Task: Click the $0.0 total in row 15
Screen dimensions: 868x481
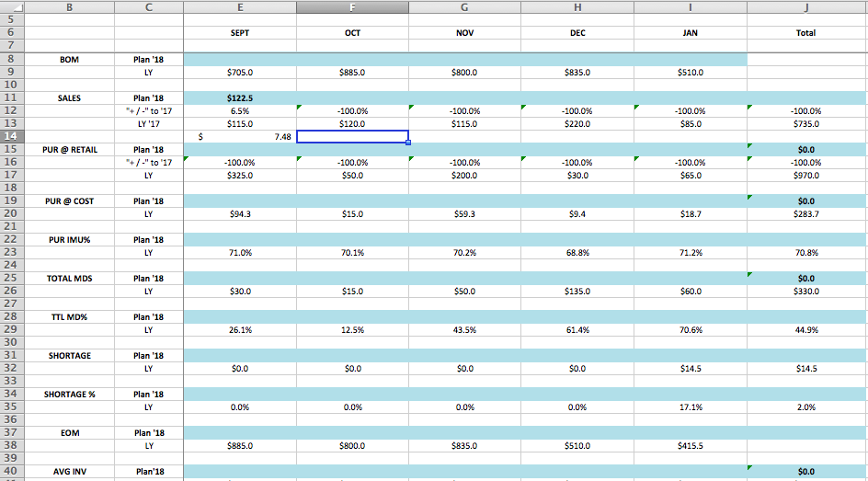Action: 807,149
